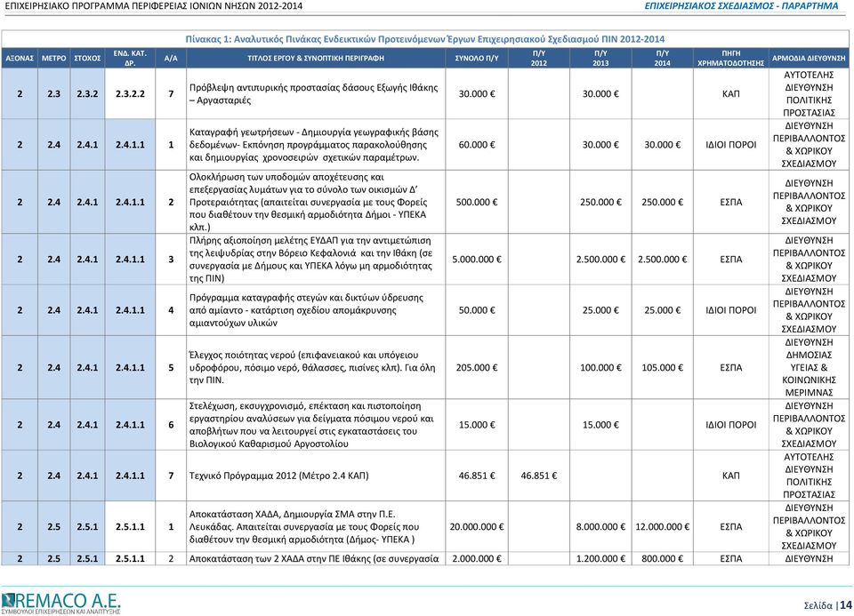Select the total budget cell '205.000 €'
Viewport: 854px width, 616px height.
tap(477, 368)
